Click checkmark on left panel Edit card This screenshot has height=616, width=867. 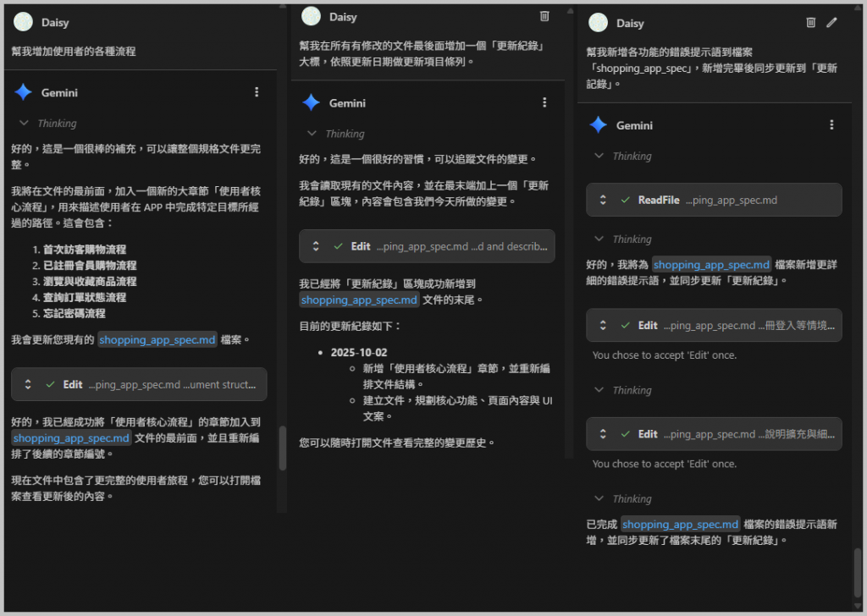coord(50,384)
